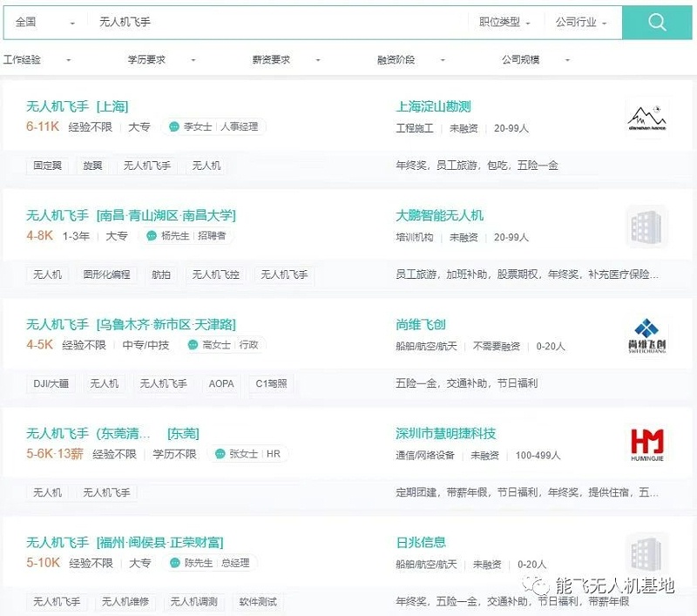Click the AOPA tag
Screen dimensions: 697x616
click(221, 383)
